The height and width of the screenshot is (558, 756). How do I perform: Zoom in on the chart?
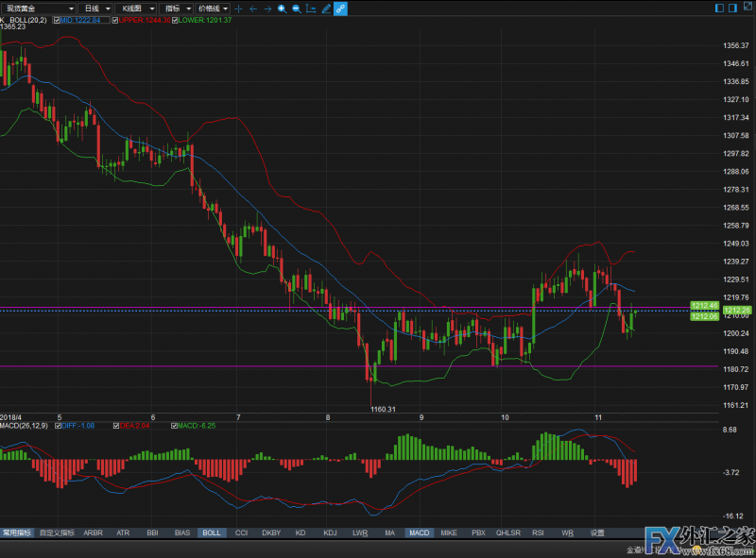pos(282,8)
